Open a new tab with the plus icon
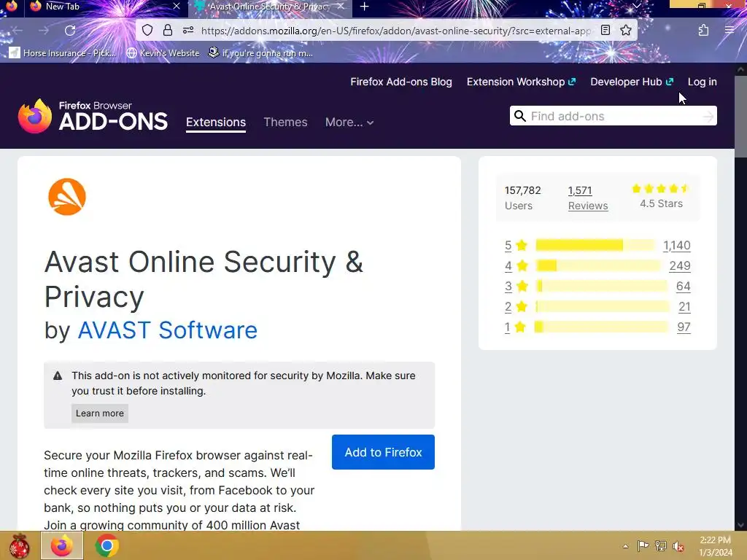 [x=365, y=7]
